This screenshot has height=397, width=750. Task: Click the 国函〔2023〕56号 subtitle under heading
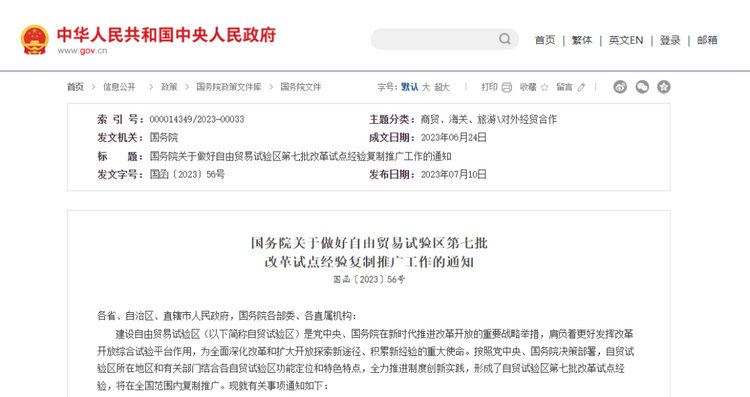(369, 279)
